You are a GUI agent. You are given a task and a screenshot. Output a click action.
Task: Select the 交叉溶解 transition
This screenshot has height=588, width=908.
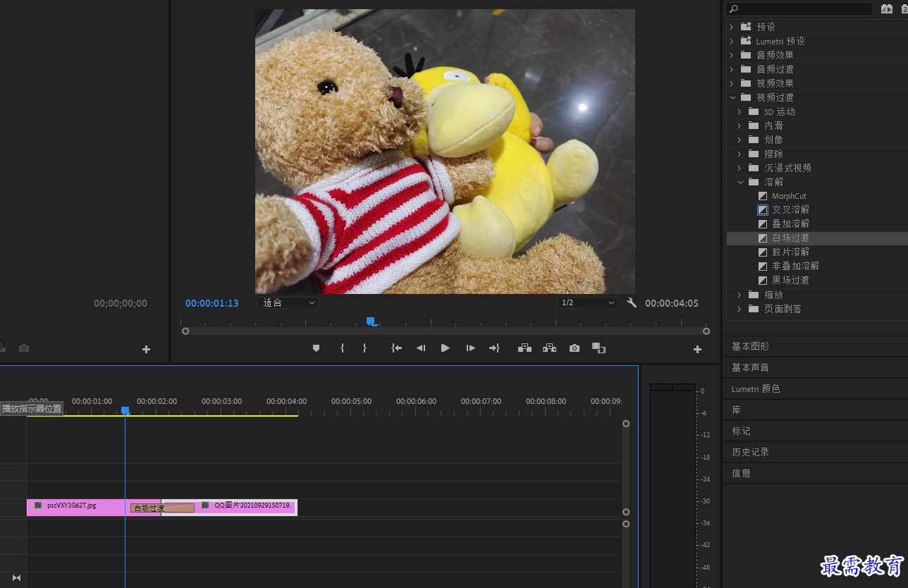[790, 210]
